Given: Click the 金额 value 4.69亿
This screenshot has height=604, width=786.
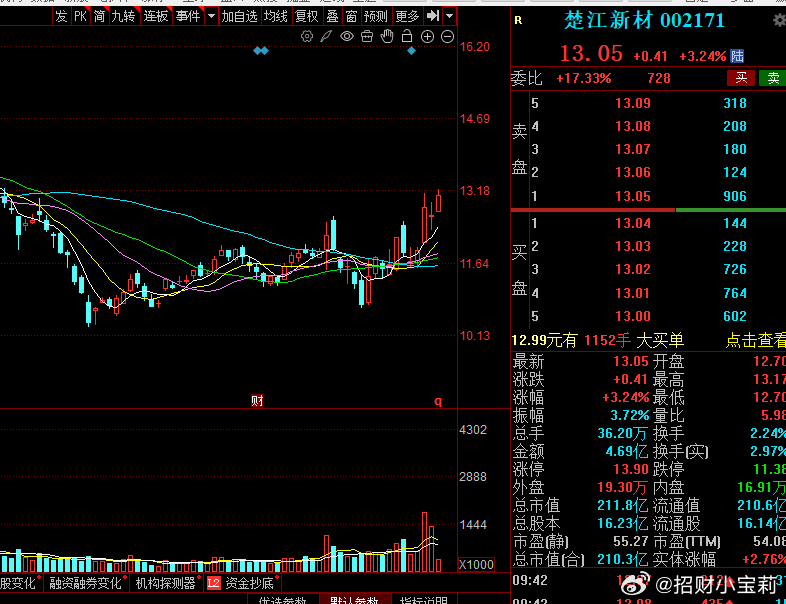Looking at the screenshot, I should [x=627, y=451].
